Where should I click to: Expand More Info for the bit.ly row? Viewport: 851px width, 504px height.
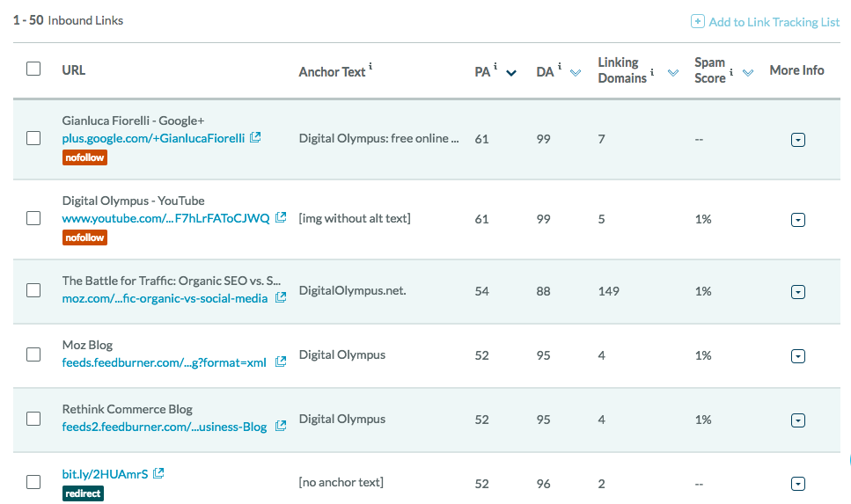tap(798, 484)
